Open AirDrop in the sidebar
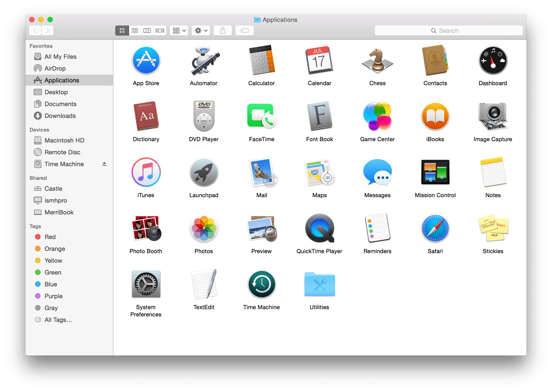552x392 pixels. pos(69,68)
